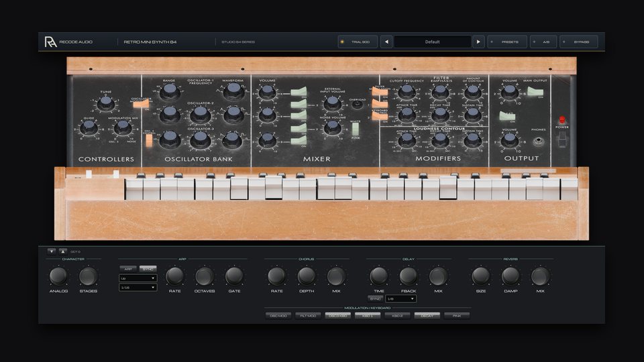Screen dimensions: 644x362
Task: Click the External Input Volume knob
Action: coord(332,103)
